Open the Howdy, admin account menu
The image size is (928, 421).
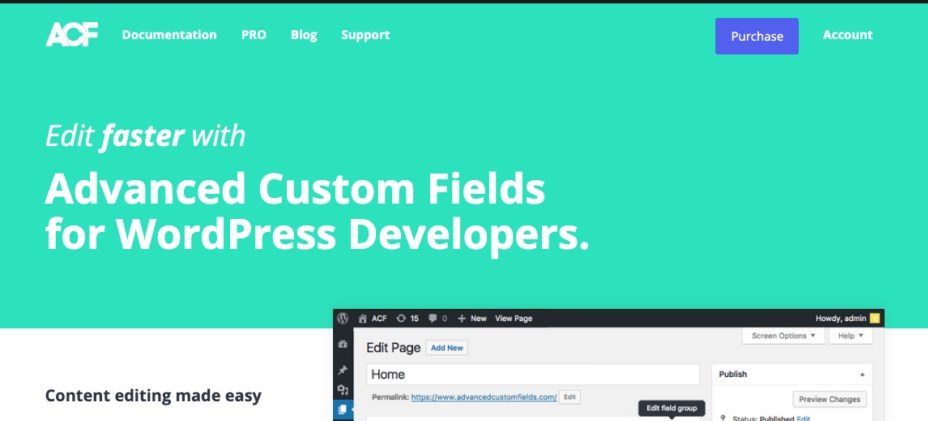[x=840, y=319]
